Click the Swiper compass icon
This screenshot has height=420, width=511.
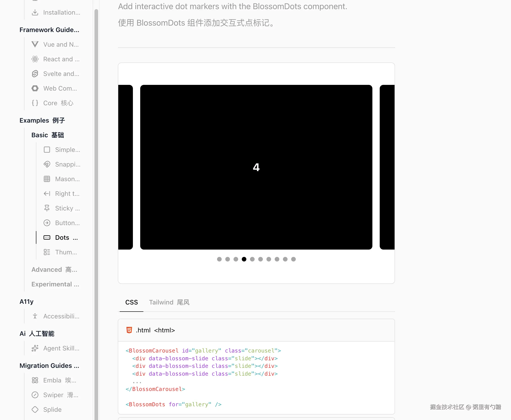pyautogui.click(x=35, y=395)
